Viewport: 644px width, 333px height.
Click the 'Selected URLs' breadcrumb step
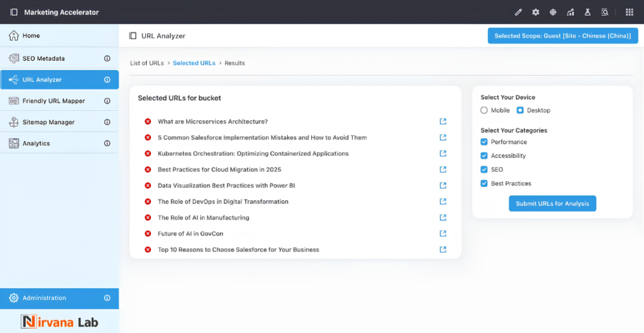pos(194,63)
